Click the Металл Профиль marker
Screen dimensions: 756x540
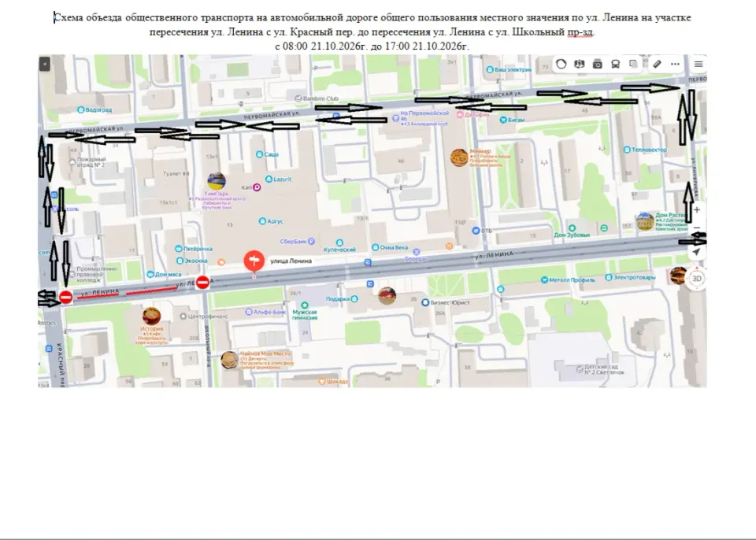pos(544,279)
